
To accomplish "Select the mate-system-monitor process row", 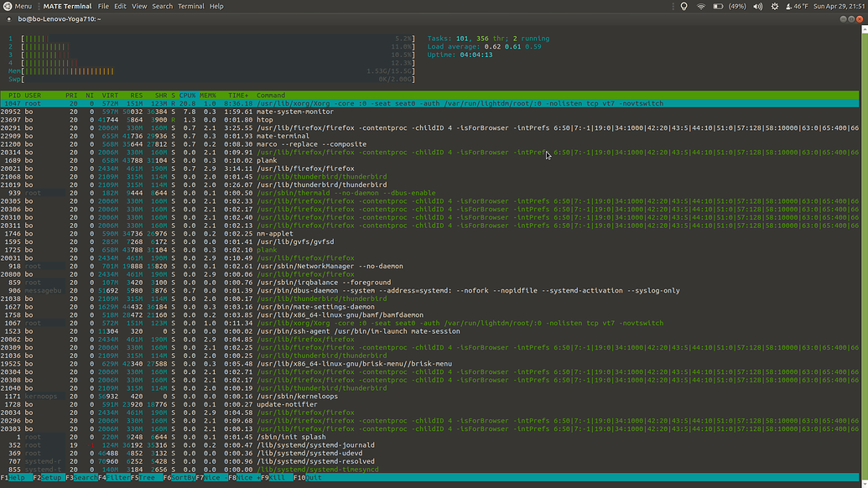I will 252,112.
